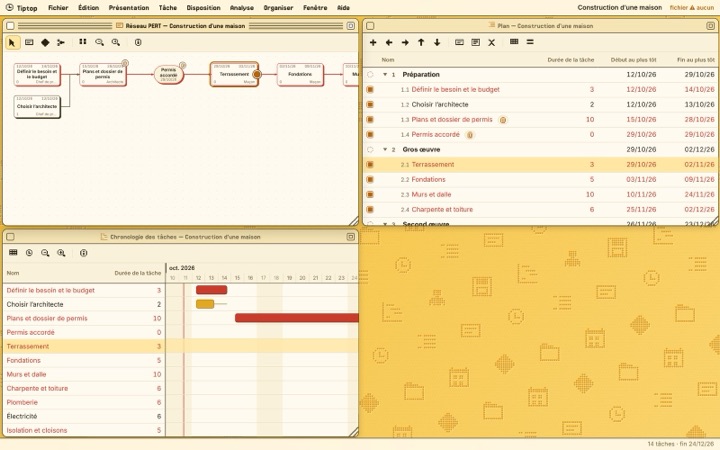Open the notes icon in Plan toolbar

(x=476, y=42)
